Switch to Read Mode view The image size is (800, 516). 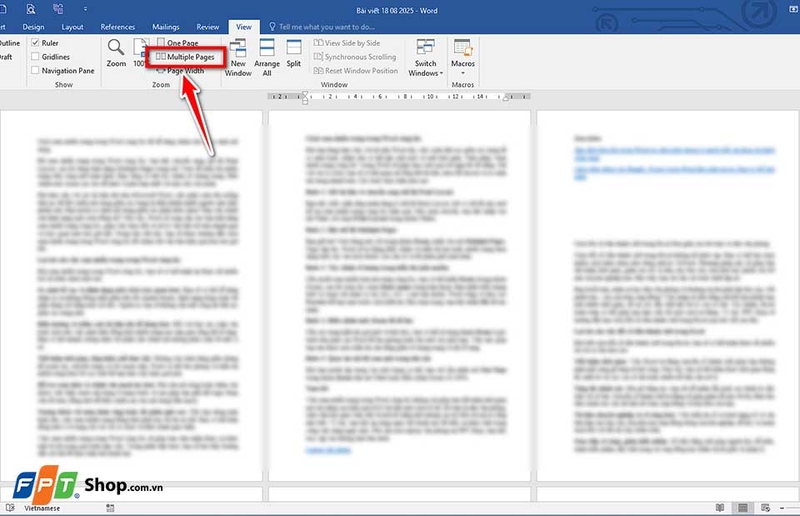pos(720,508)
